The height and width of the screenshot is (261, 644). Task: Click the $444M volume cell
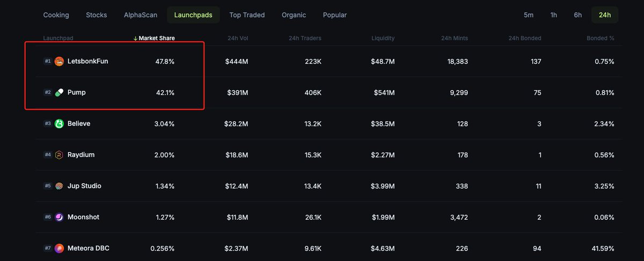[x=237, y=62]
